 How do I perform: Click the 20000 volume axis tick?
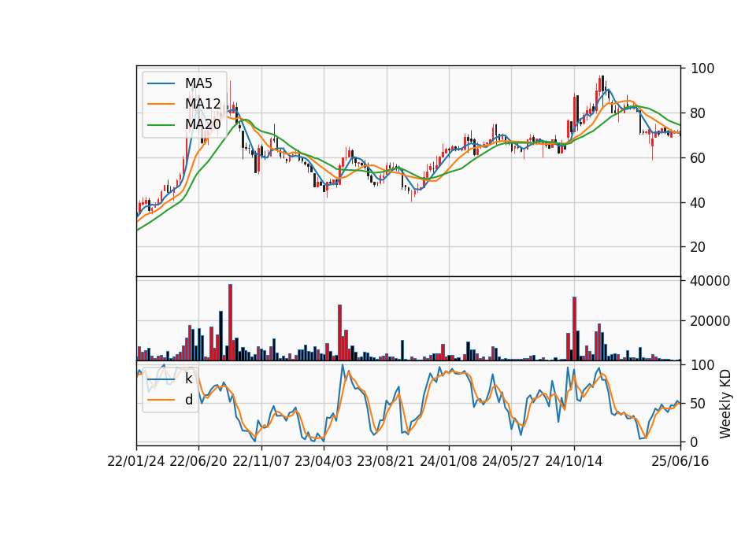710,321
